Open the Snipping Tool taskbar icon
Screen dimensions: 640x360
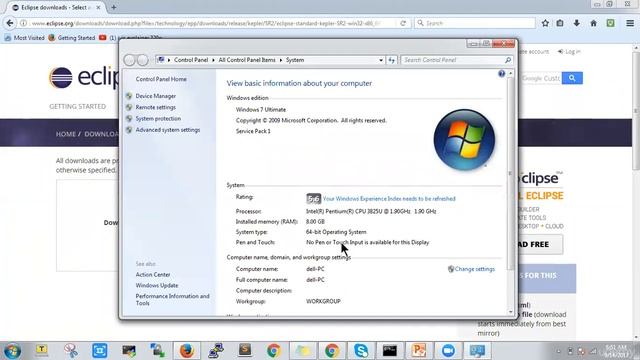(x=71, y=351)
